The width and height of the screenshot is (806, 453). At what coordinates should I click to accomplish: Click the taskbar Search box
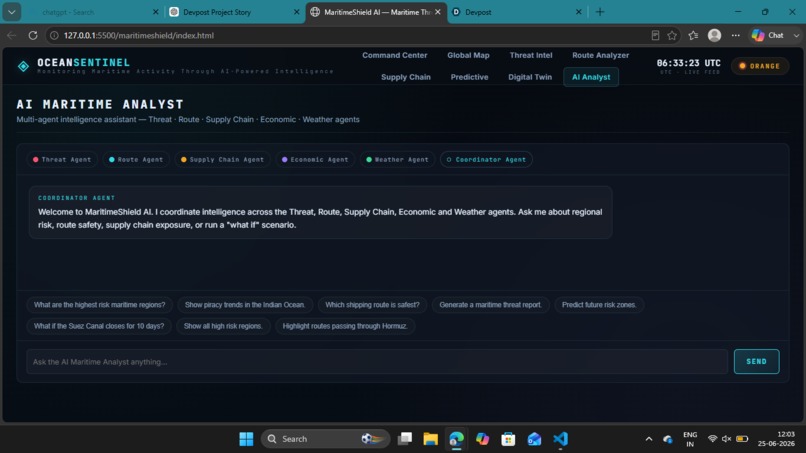click(x=325, y=439)
